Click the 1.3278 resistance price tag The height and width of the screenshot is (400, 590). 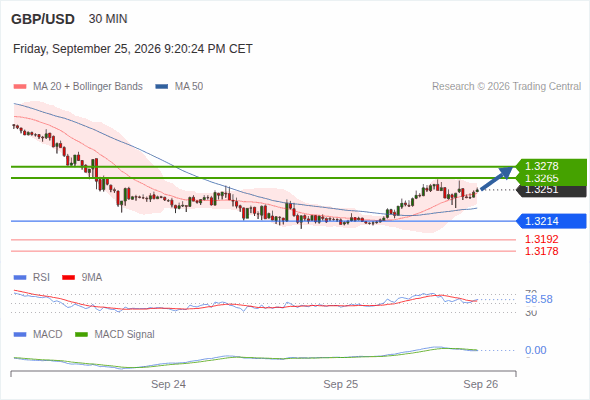(x=552, y=166)
